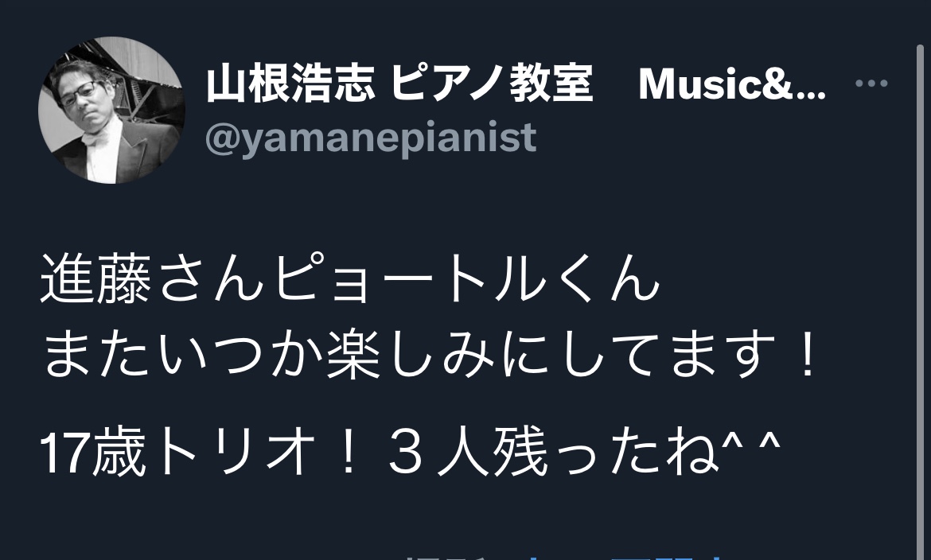Click the truncated Music&... part of the name
Screen dimensions: 931x560
click(731, 84)
